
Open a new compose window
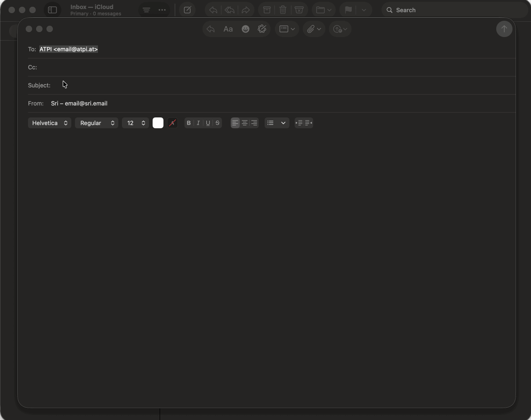187,10
